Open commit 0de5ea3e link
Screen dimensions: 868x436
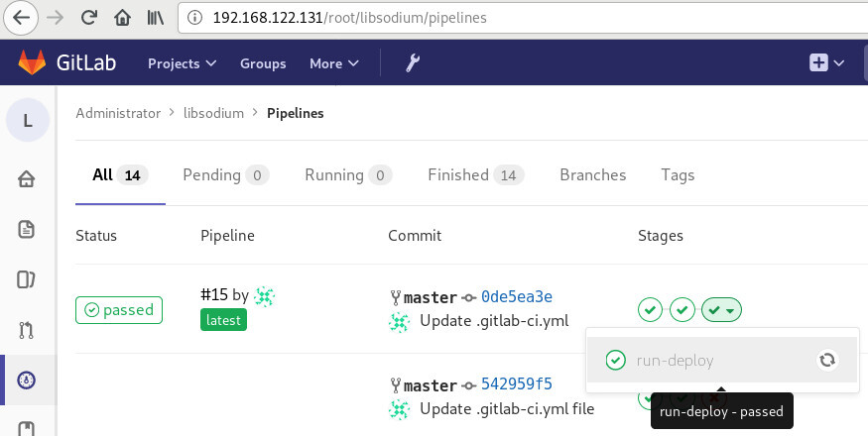click(516, 297)
